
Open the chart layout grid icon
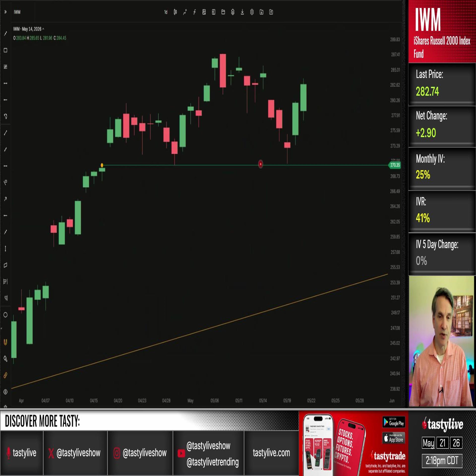tap(214, 12)
